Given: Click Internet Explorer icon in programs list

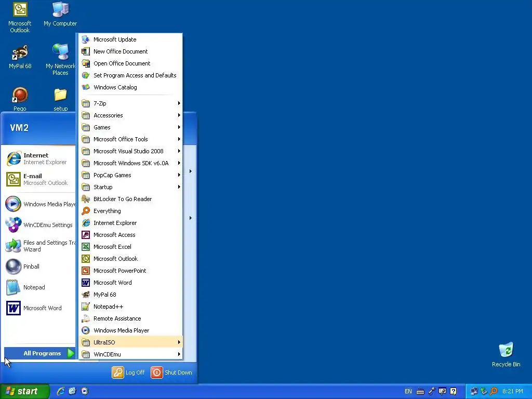Looking at the screenshot, I should tap(86, 223).
